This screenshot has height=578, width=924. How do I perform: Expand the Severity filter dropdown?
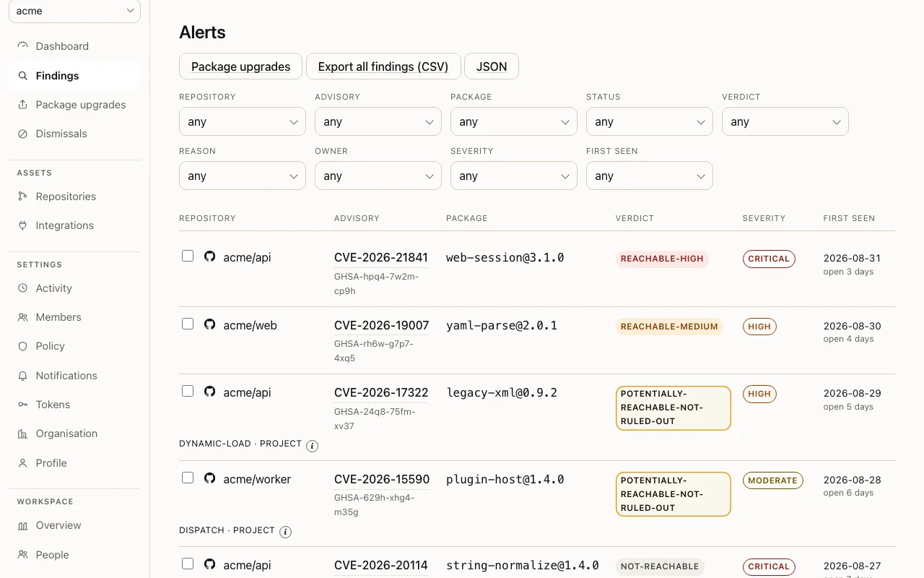[x=514, y=176]
